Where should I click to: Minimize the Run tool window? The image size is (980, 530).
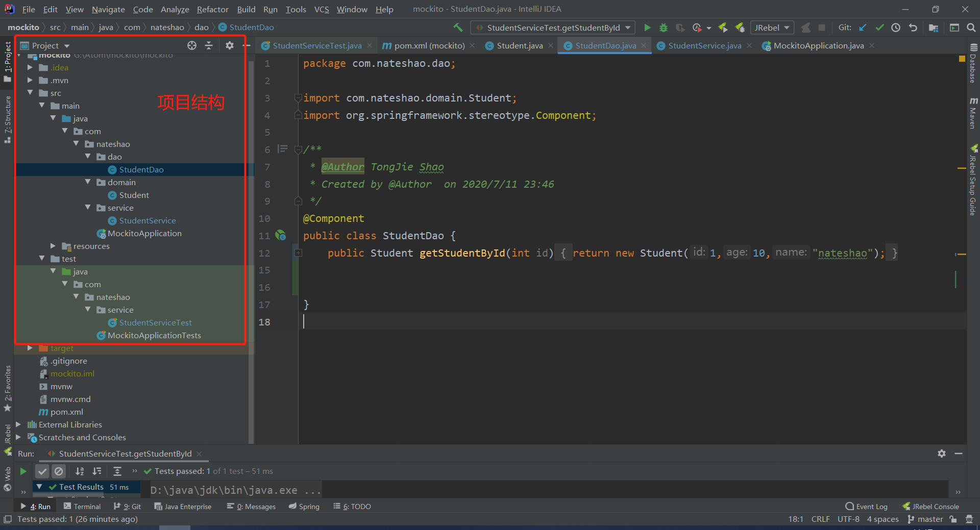[959, 453]
